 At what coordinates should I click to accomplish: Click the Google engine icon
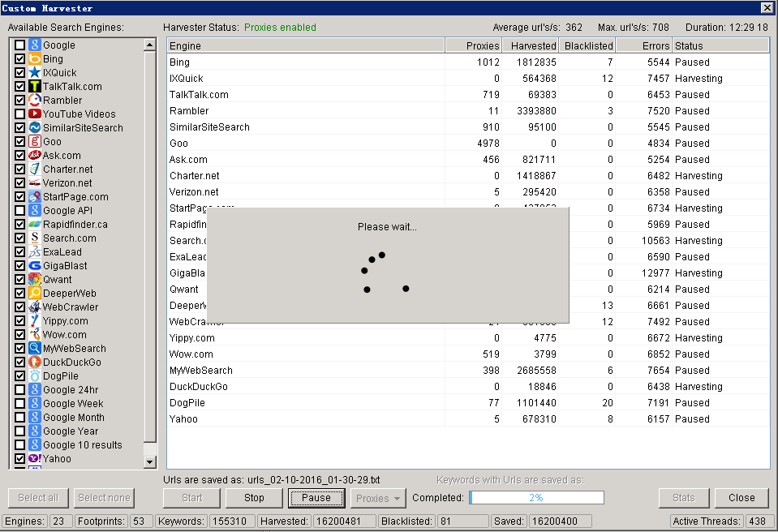34,45
